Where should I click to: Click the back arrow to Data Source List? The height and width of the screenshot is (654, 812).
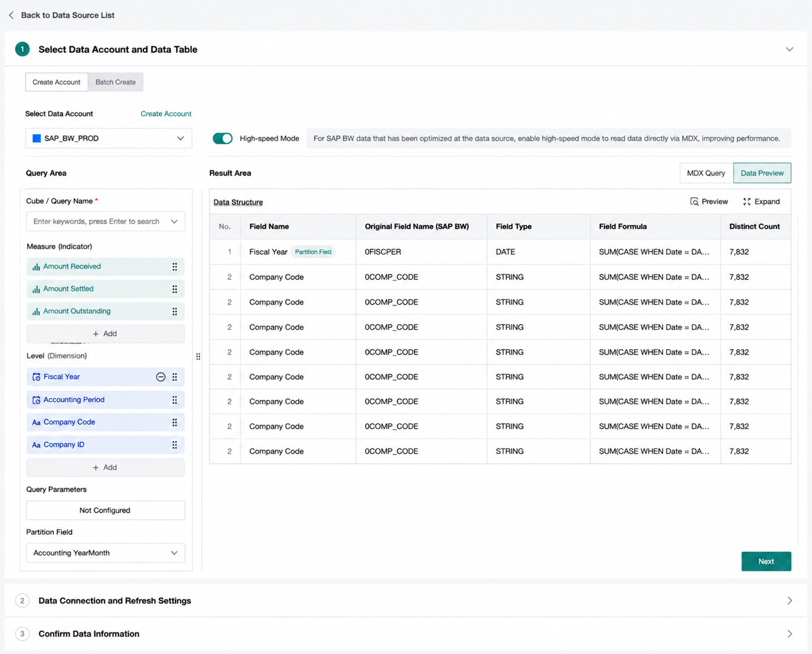point(11,15)
